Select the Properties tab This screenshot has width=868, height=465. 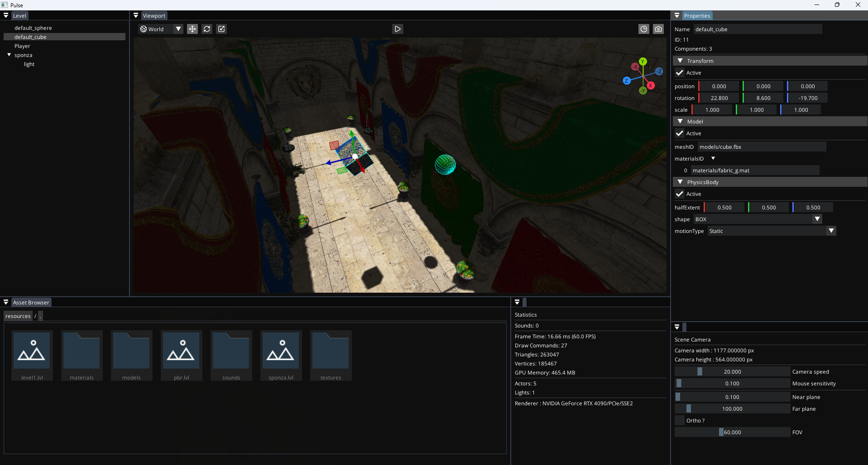[697, 16]
